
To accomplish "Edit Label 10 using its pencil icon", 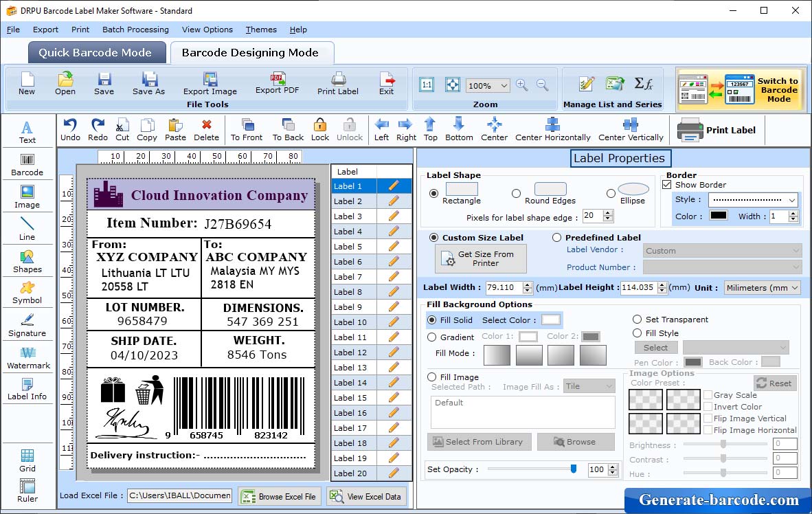I will [394, 322].
